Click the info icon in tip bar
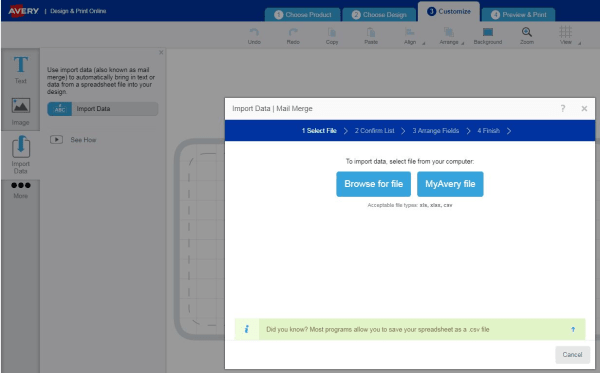 tap(247, 329)
